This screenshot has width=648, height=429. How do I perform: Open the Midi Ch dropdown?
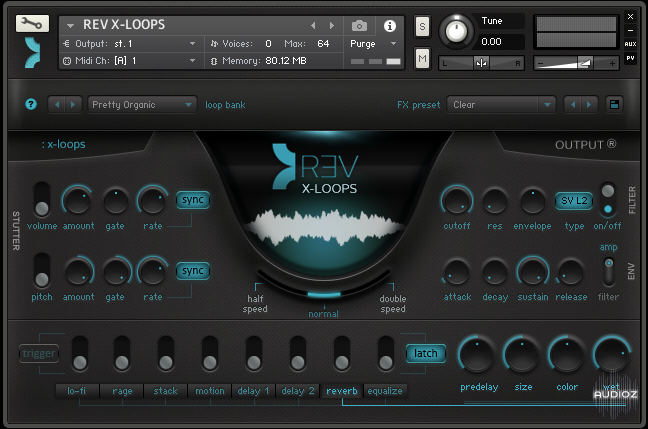click(130, 61)
